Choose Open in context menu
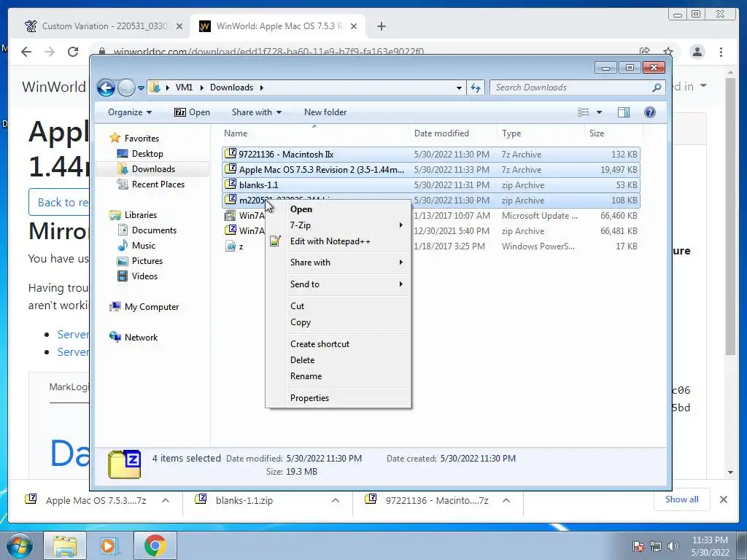747x560 pixels. (x=301, y=209)
